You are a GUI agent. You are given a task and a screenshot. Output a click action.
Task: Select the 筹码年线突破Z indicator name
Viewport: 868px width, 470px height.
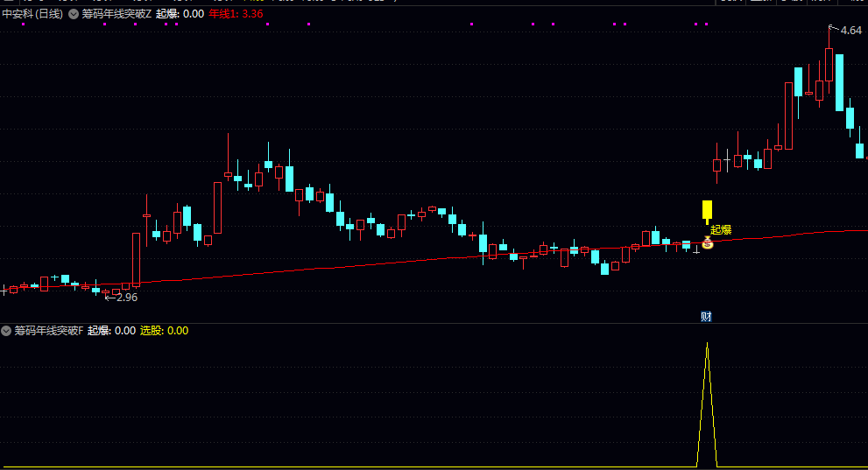click(x=116, y=14)
